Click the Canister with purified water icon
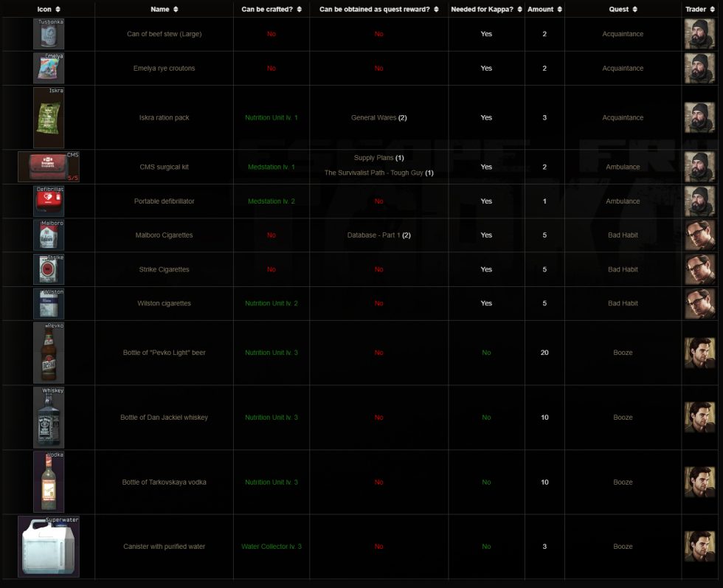The height and width of the screenshot is (588, 723). (x=48, y=546)
